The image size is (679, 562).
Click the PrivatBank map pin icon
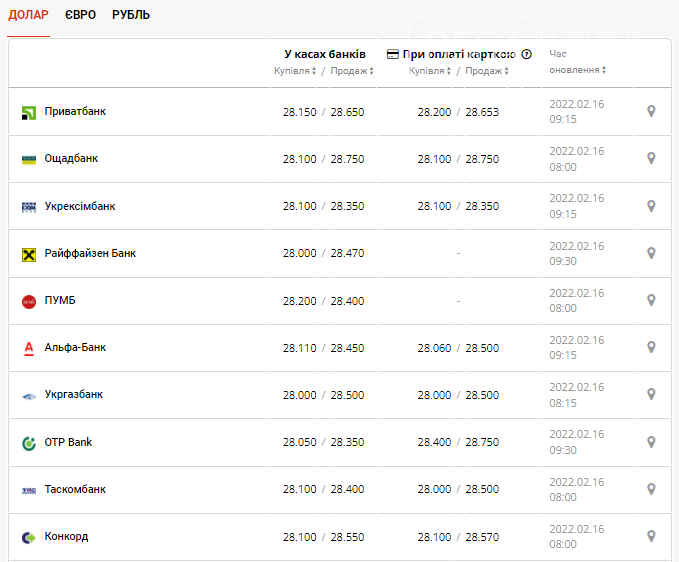[x=651, y=111]
